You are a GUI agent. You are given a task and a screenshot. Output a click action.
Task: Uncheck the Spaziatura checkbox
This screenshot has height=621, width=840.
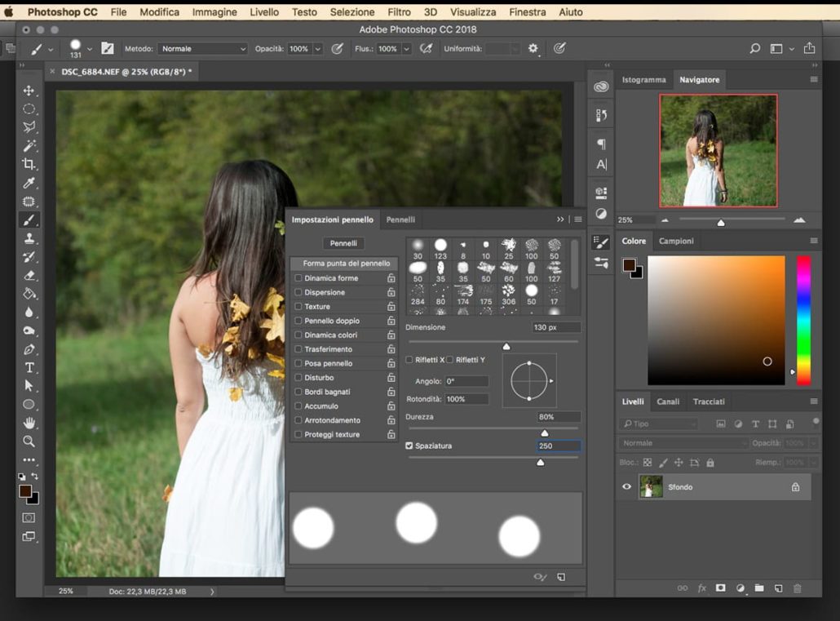(x=409, y=446)
